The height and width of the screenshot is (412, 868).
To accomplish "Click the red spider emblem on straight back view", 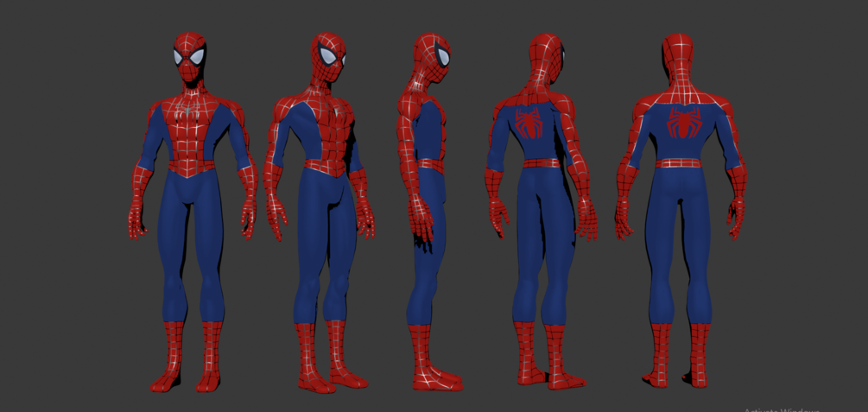I will coord(684,123).
